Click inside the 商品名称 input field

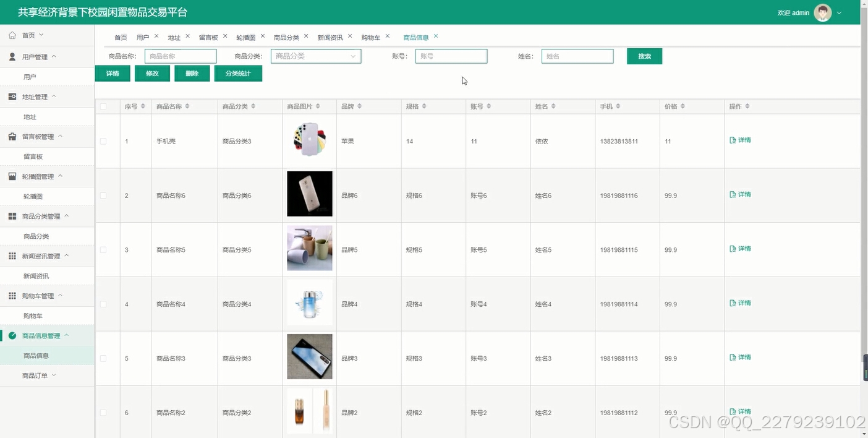180,56
